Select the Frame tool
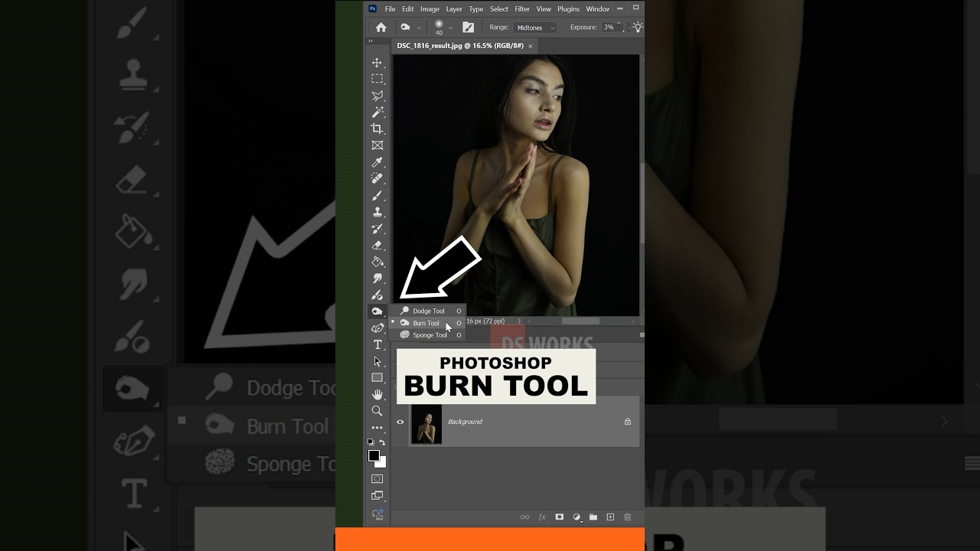This screenshot has width=980, height=551. tap(377, 145)
